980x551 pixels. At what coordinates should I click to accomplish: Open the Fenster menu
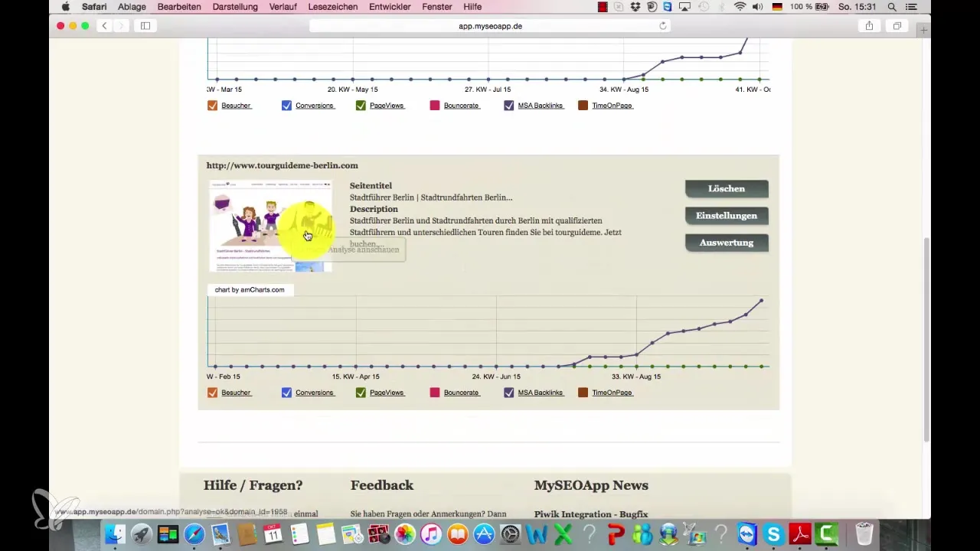436,7
